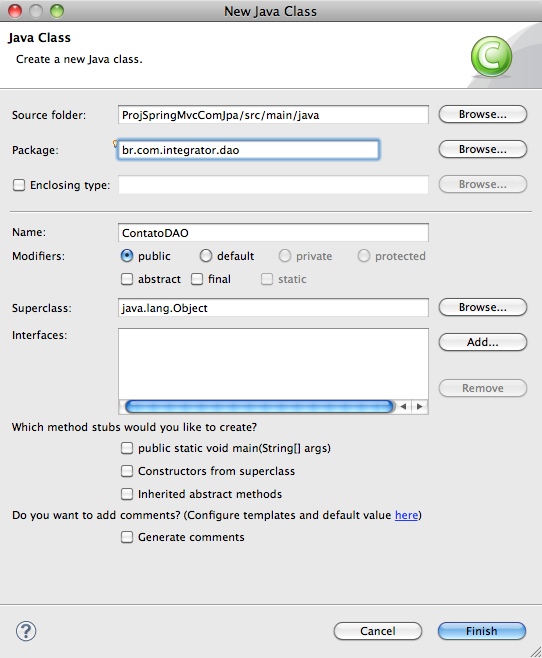542x658 pixels.
Task: Open Add interfaces dialog
Action: coord(482,342)
